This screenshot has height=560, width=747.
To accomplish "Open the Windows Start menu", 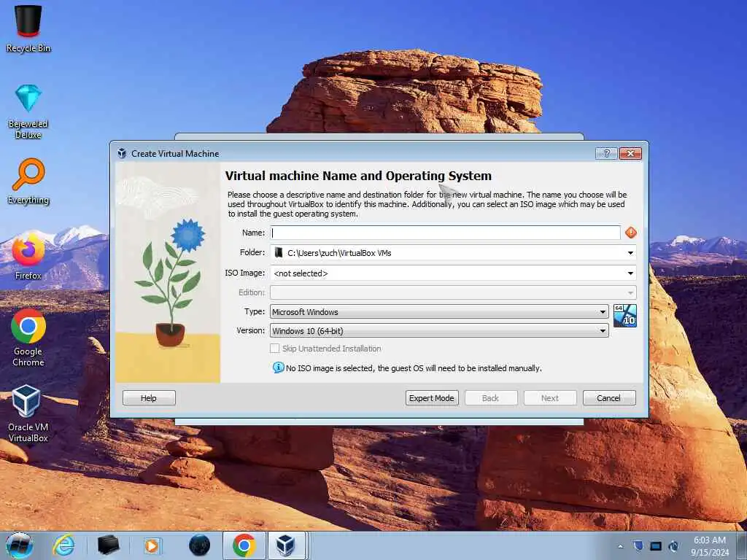I will (x=20, y=545).
